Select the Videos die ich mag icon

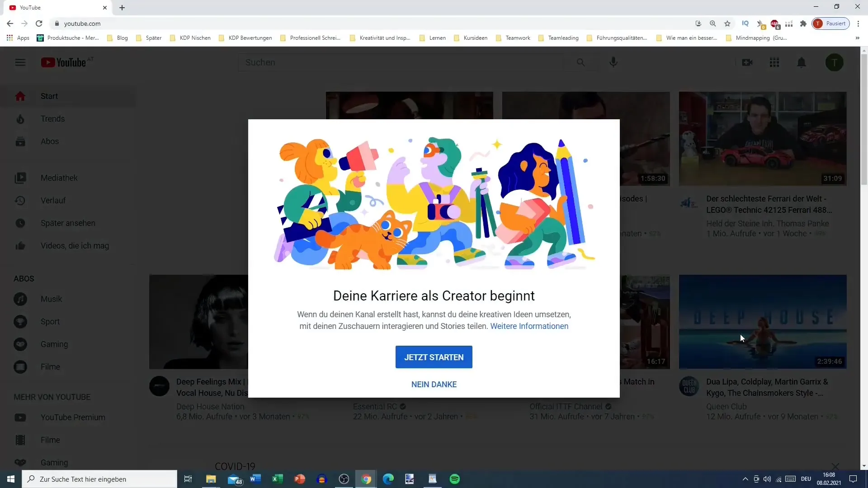click(20, 245)
